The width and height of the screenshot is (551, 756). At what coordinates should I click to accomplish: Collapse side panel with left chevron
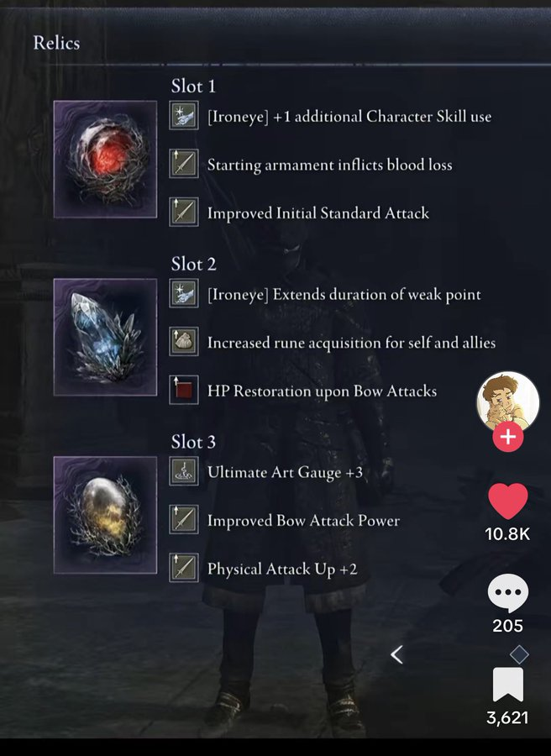pos(396,654)
